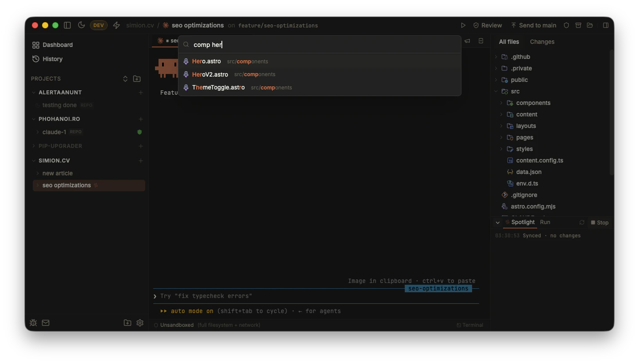Viewport: 639px width, 364px height.
Task: Toggle the left sidebar panel icon
Action: coord(67,25)
